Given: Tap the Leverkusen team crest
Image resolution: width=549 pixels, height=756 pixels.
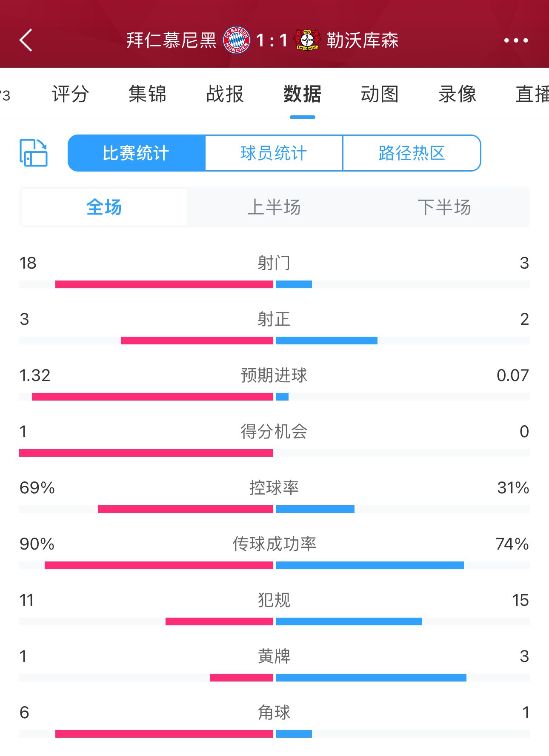Looking at the screenshot, I should point(307,40).
